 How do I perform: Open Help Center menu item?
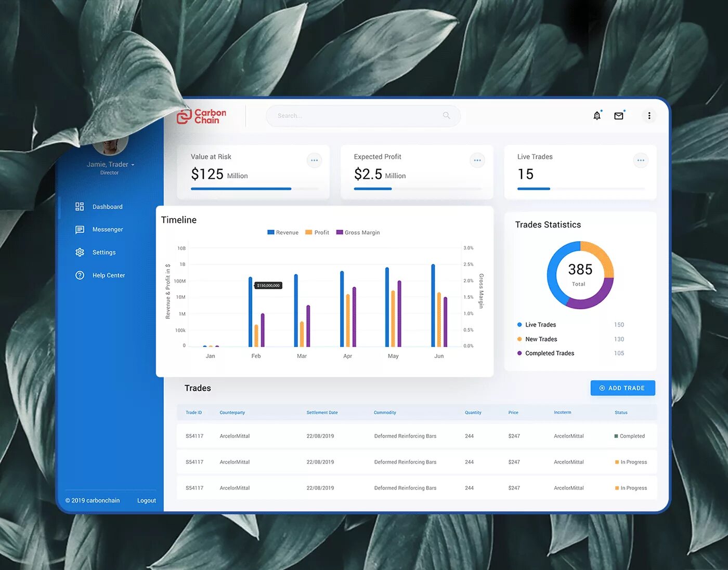click(109, 275)
